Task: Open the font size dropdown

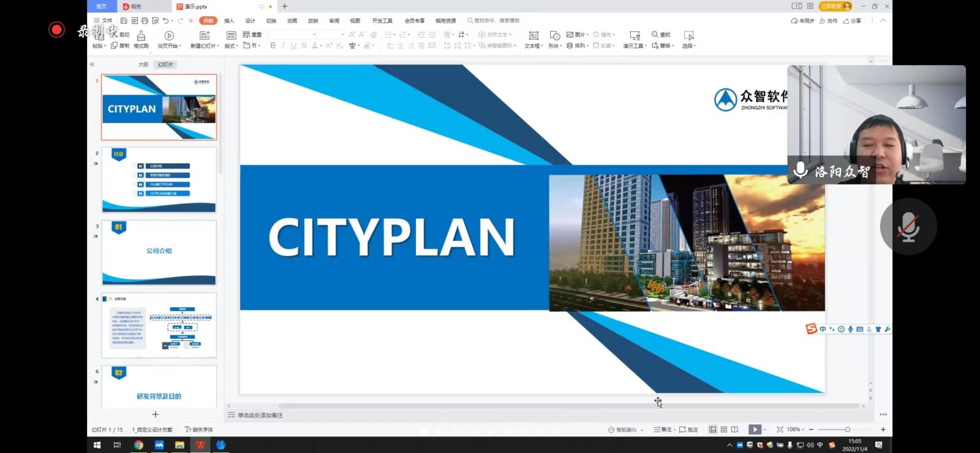Action: (x=342, y=35)
